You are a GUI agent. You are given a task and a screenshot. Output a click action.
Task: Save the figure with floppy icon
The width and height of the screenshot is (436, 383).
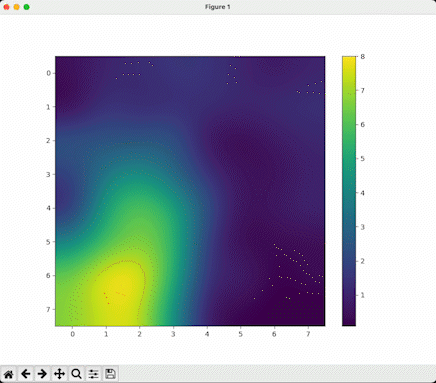click(x=110, y=374)
